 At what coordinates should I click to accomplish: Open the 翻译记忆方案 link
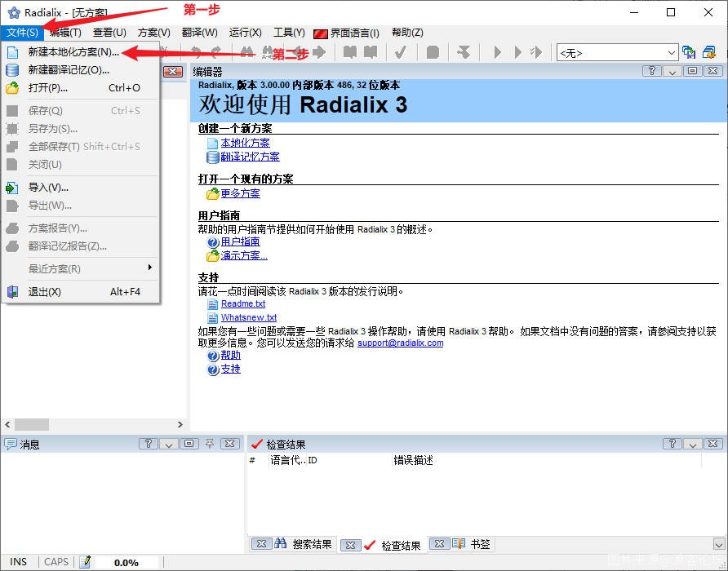[x=251, y=157]
